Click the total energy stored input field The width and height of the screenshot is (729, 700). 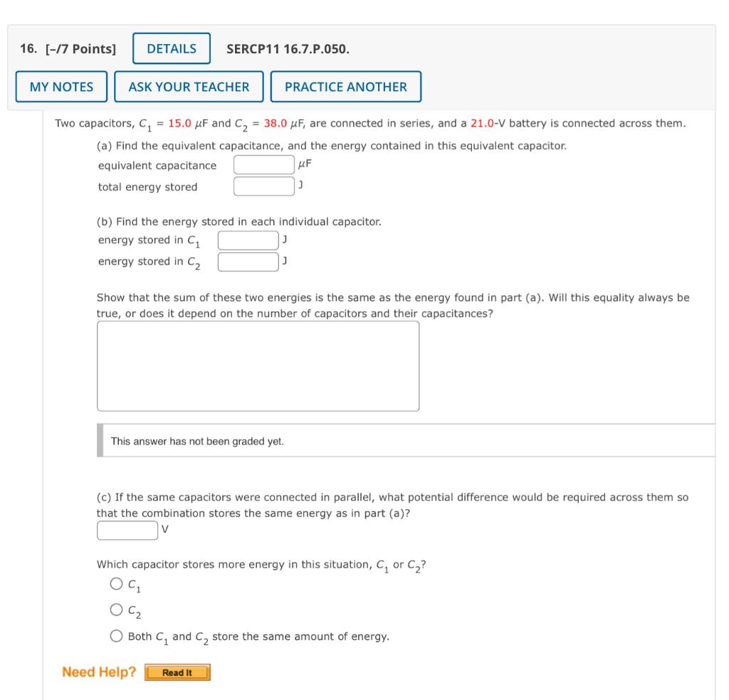click(x=263, y=187)
